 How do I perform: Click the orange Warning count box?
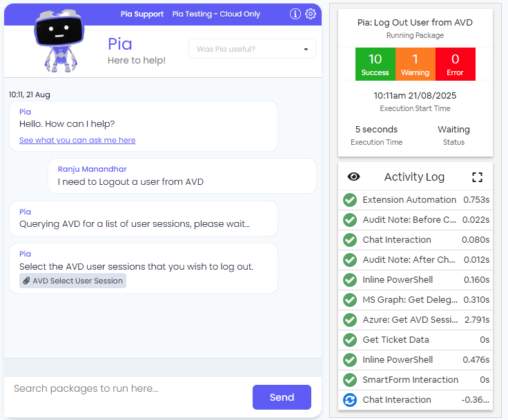(415, 64)
